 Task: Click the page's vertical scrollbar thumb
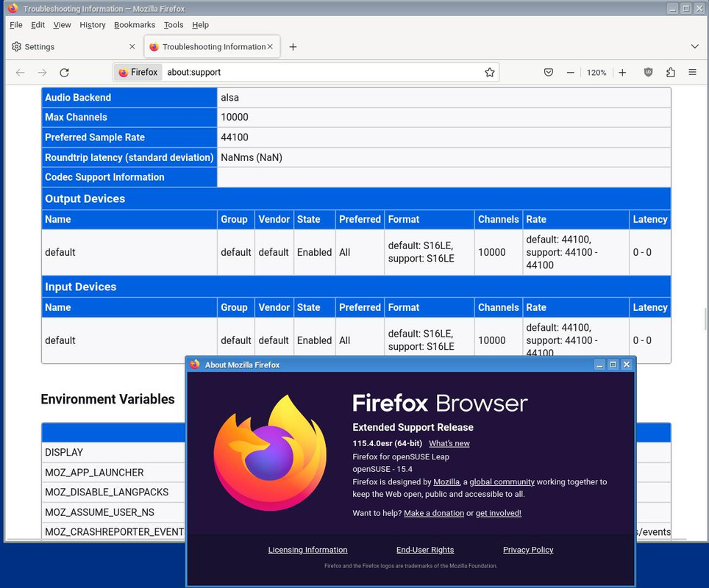pos(705,319)
